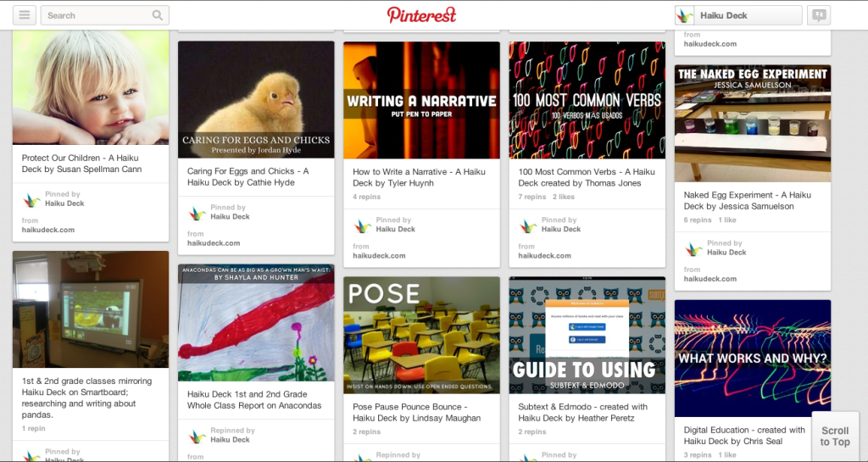Open the notifications speech bubble icon
The image size is (868, 462).
pyautogui.click(x=819, y=15)
